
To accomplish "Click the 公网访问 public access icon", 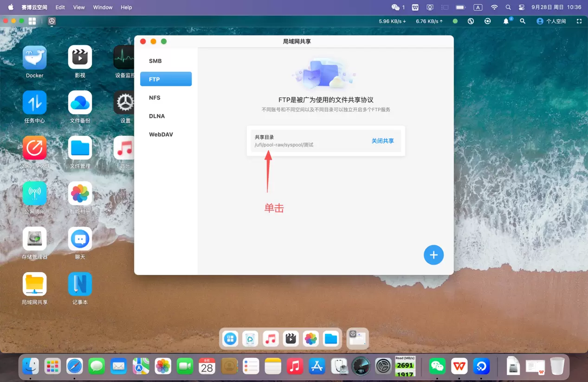I will point(34,193).
